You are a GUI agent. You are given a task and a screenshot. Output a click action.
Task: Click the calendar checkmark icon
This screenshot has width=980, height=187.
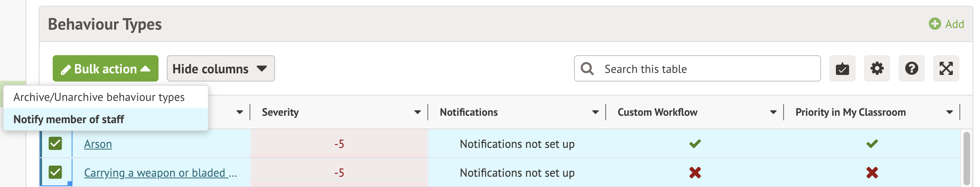click(842, 68)
